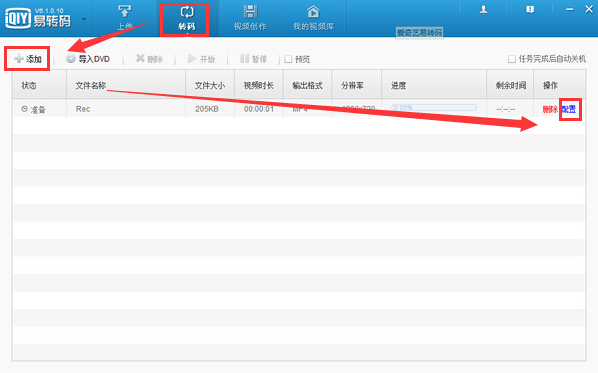
Task: Click the 剩余时间 column header
Action: point(511,85)
